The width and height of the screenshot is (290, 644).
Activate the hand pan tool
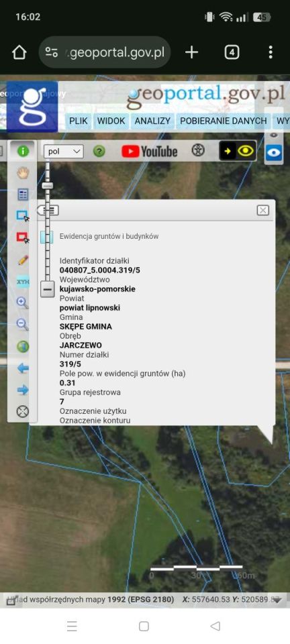(23, 173)
